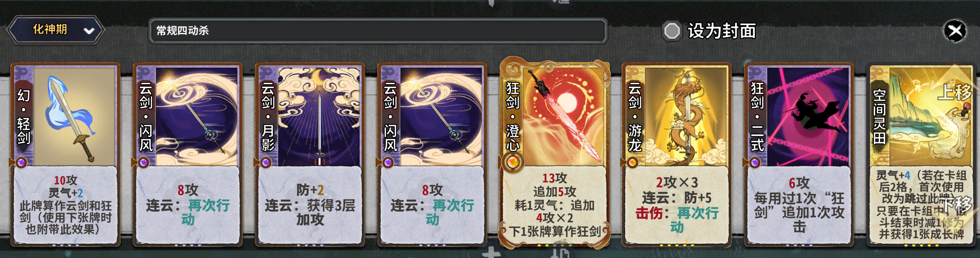
Task: Click orange orb icon on 云剑·游龙 card
Action: click(632, 162)
